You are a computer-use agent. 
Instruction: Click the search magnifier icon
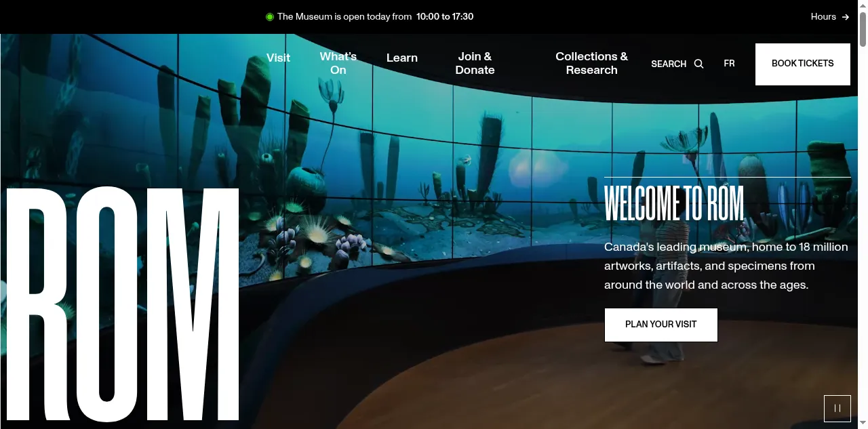click(x=699, y=64)
